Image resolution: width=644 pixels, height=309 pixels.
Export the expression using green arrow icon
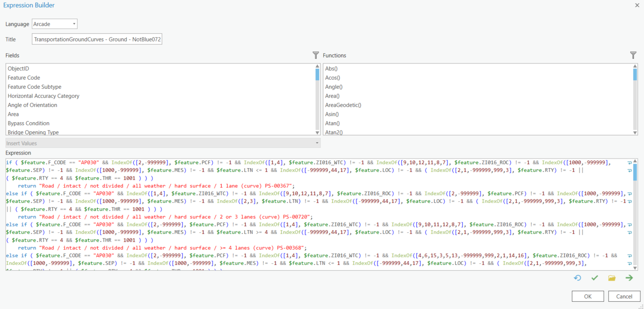click(629, 278)
